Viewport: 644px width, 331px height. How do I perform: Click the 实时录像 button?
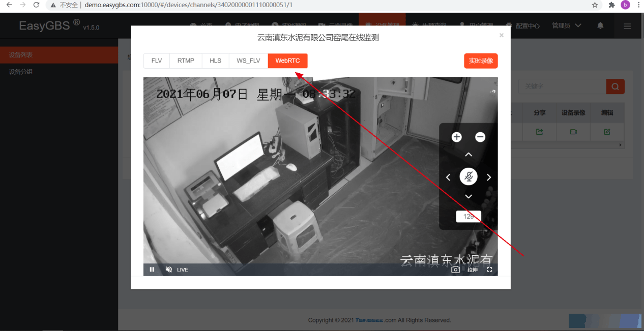(x=481, y=61)
